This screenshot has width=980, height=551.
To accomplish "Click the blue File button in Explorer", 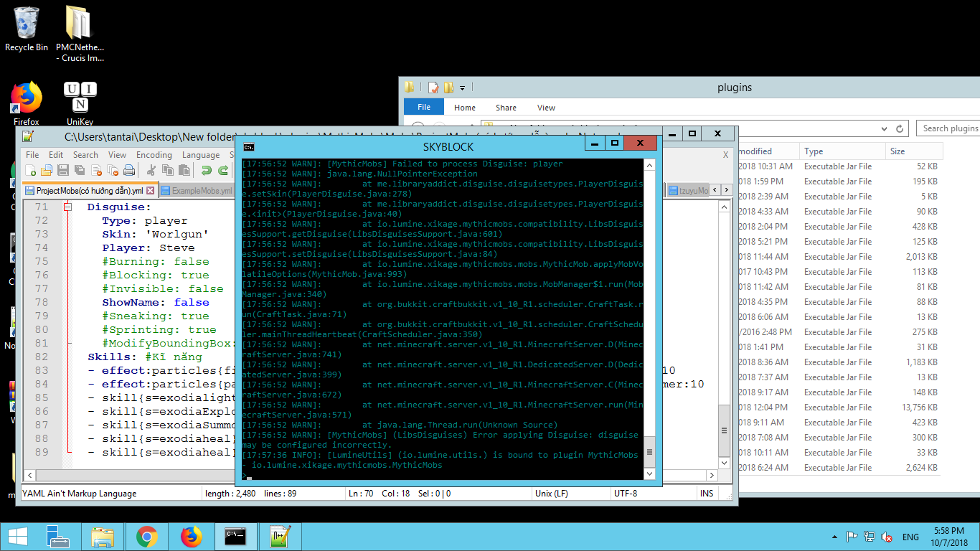I will [424, 107].
